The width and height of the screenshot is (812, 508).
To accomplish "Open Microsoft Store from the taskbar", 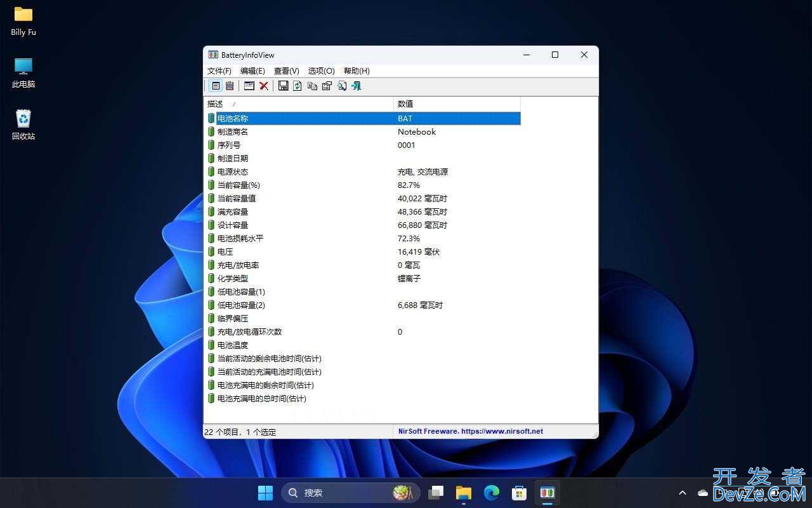I will point(520,492).
